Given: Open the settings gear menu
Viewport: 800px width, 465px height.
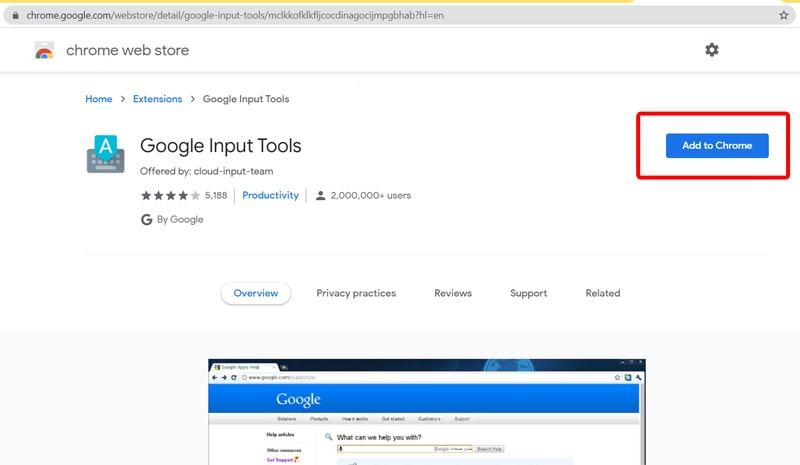Looking at the screenshot, I should coord(712,50).
